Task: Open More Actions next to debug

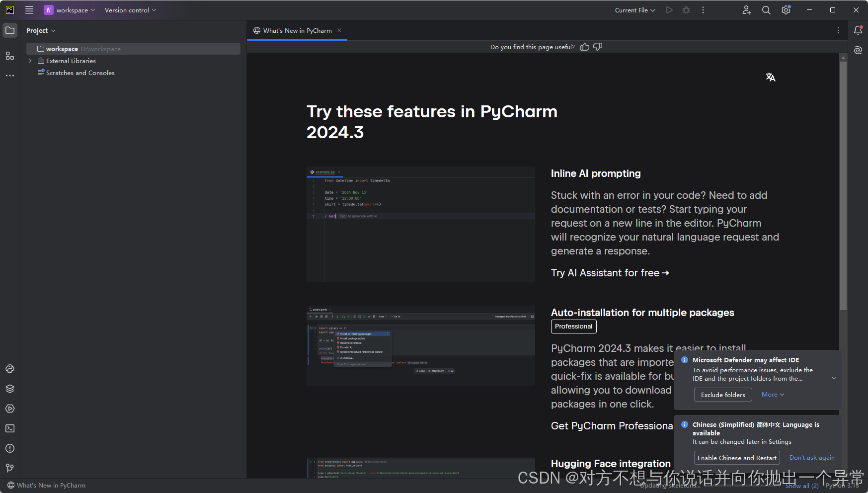Action: tap(703, 10)
